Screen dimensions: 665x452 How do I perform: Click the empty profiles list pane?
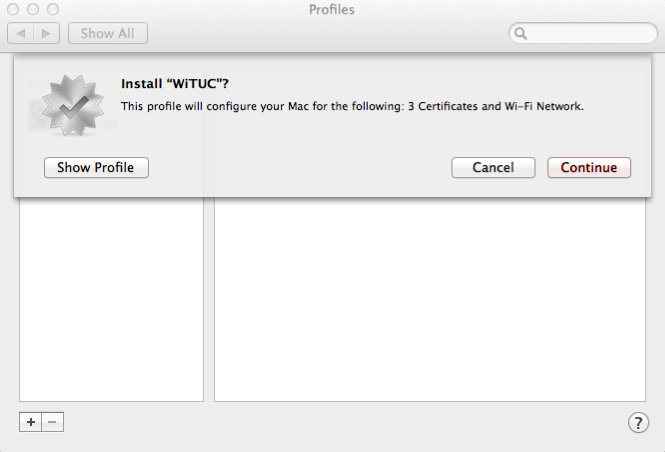pyautogui.click(x=111, y=300)
